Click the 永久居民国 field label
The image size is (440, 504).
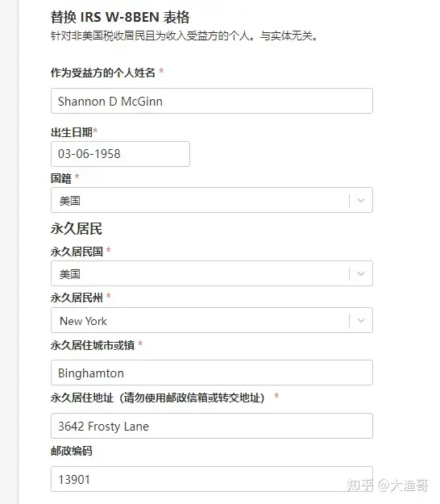point(77,252)
